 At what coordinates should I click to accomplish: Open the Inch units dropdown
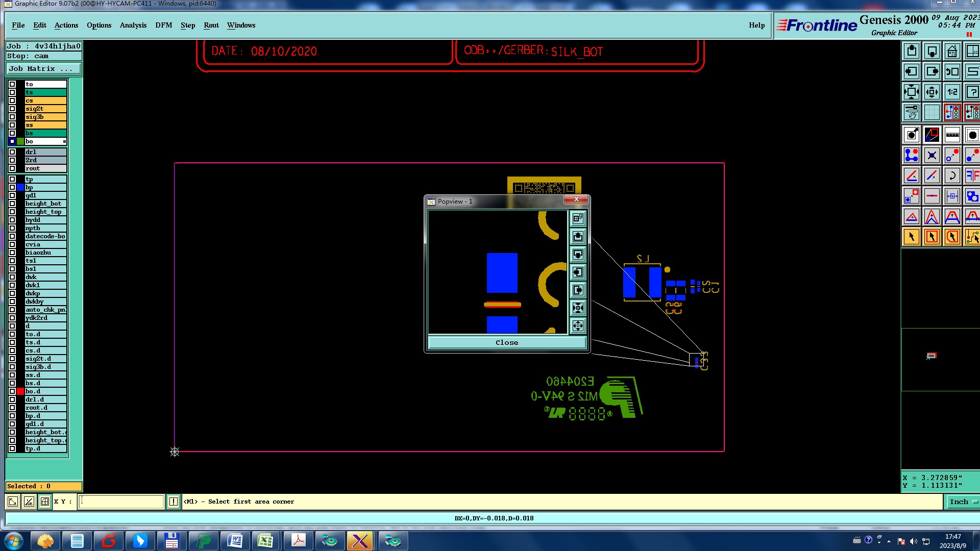(963, 502)
